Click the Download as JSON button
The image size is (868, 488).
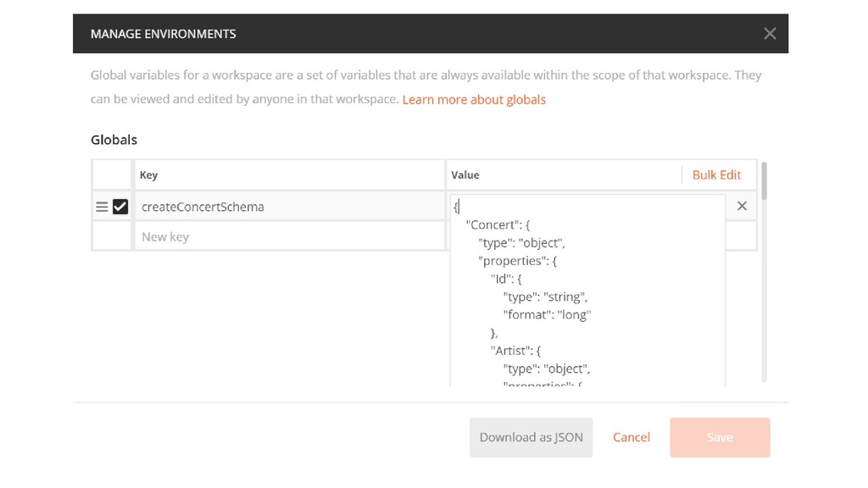click(x=531, y=438)
